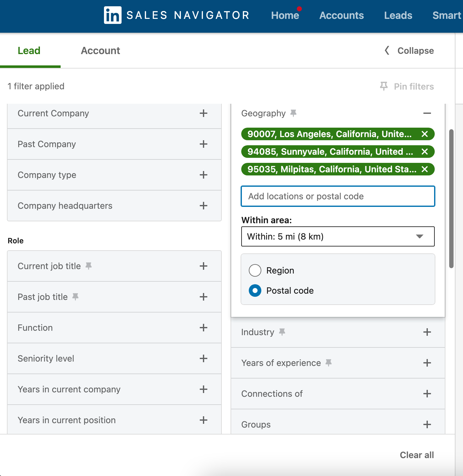The image size is (463, 476).
Task: Click the pin icon beside Industry
Action: point(282,332)
